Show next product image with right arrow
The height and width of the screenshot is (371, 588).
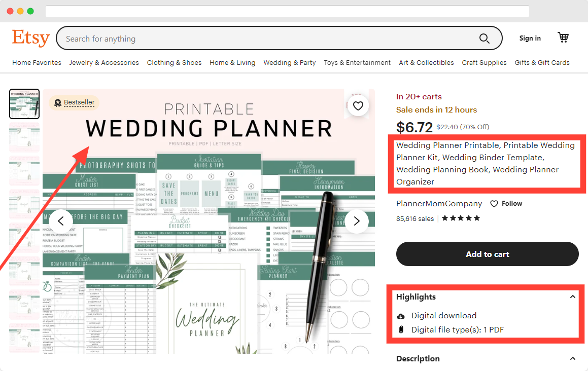(357, 221)
